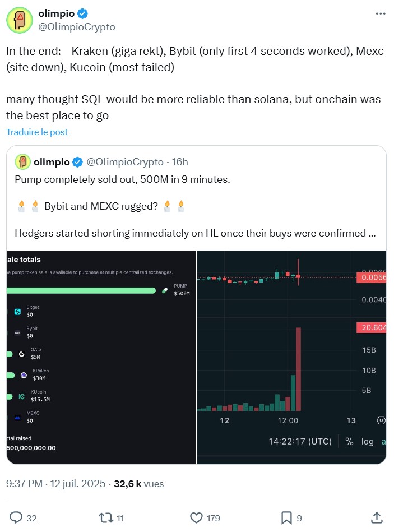Screen dimensions: 394x532
Task: Click the verified badge inside the quoted tweet
Action: [76, 162]
